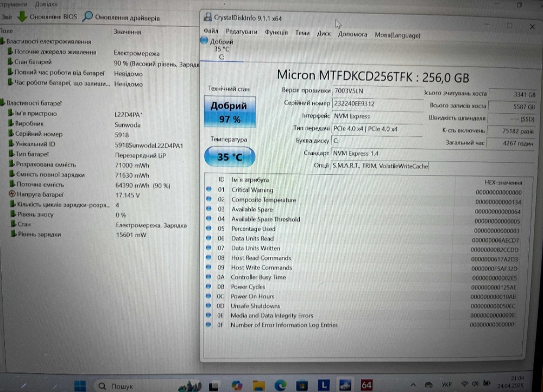Screen dimensions: 543x392
Task: Click the Добрий 97% health status button
Action: click(229, 111)
